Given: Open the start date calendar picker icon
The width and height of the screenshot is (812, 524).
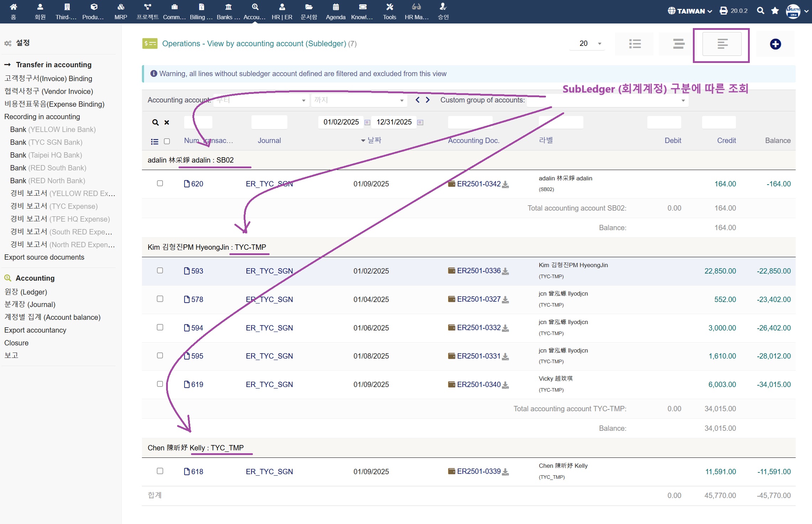Looking at the screenshot, I should point(367,122).
